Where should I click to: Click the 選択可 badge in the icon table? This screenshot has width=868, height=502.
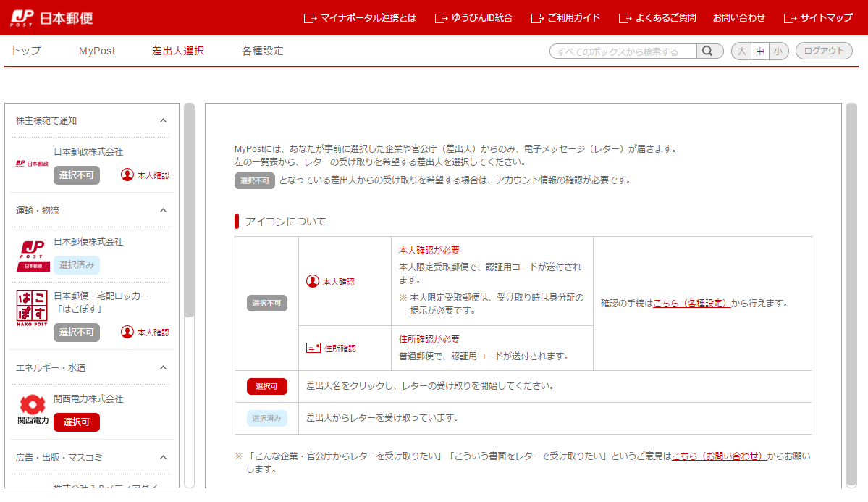[x=267, y=386]
